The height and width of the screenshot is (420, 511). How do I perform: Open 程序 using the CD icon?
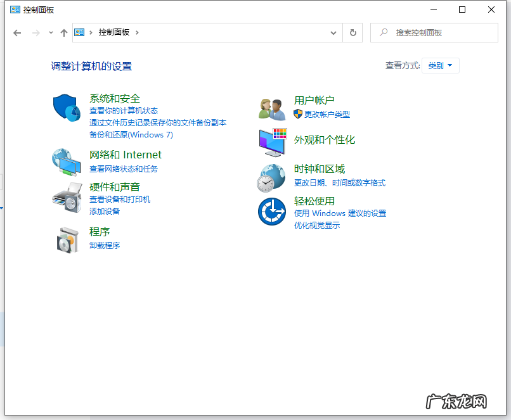(x=66, y=238)
